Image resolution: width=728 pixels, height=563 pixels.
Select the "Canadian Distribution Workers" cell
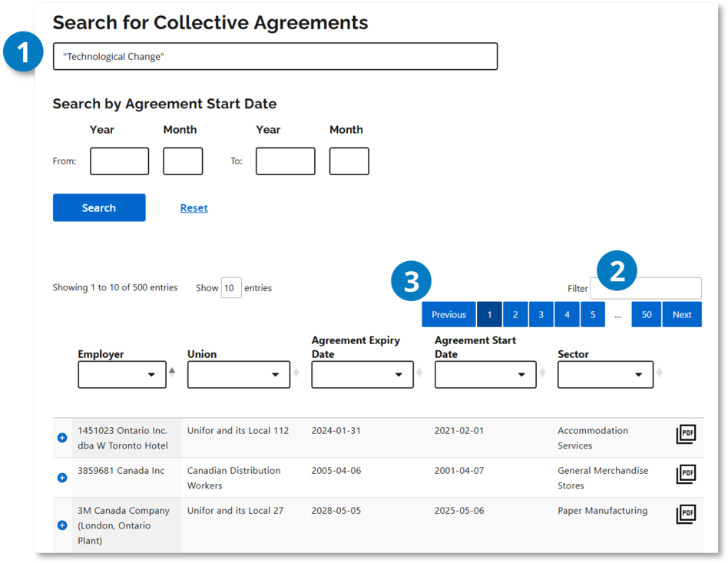233,478
